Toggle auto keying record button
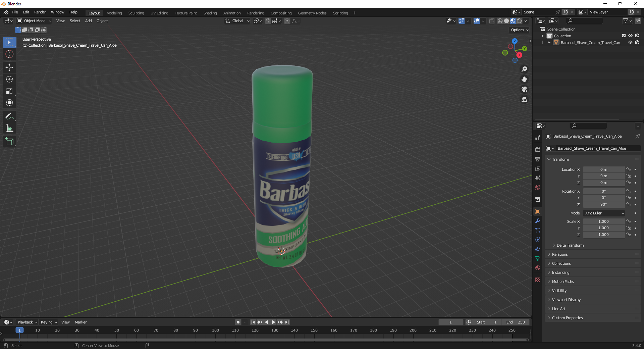The image size is (644, 349). click(238, 322)
